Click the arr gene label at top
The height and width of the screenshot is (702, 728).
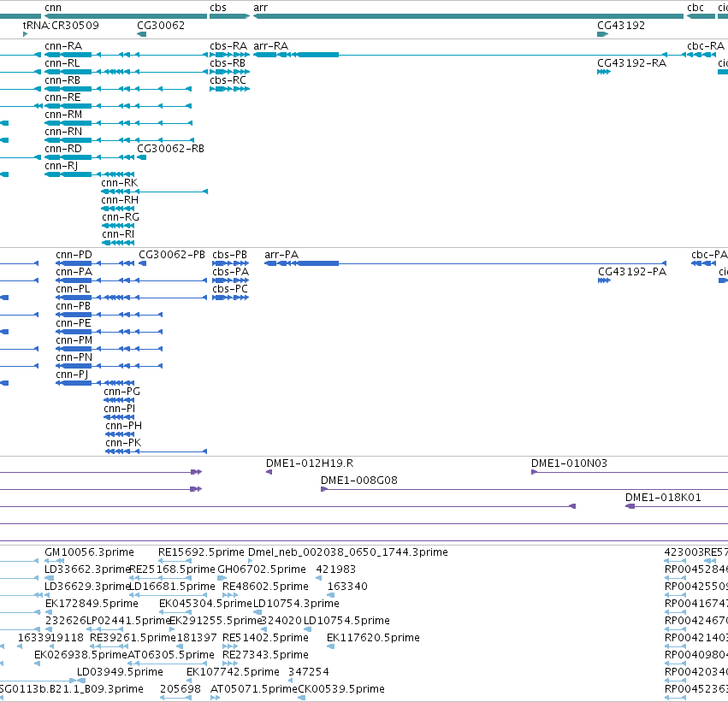click(260, 8)
